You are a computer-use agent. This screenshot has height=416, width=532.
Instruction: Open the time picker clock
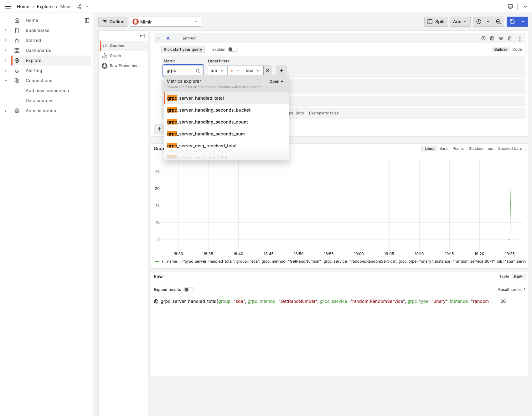[479, 22]
